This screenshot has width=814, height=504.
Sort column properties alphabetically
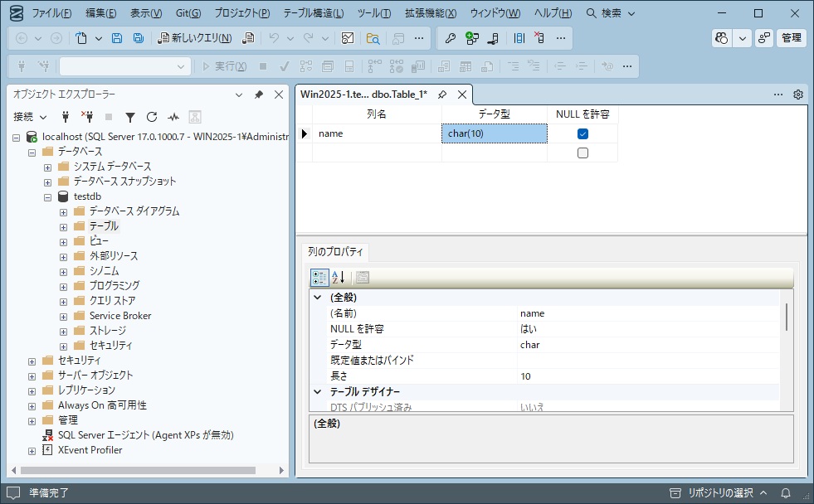click(x=338, y=278)
